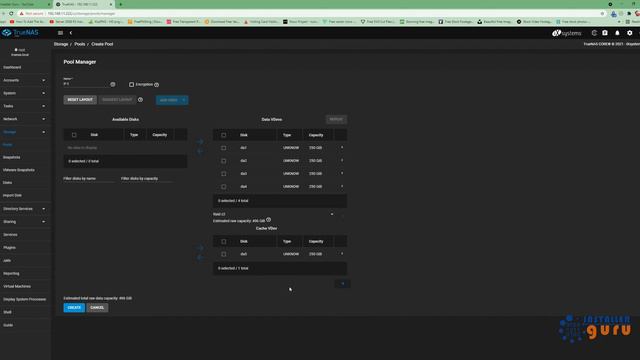Image resolution: width=640 pixels, height=360 pixels.
Task: Move disks right to Data VDevs arrow
Action: click(200, 142)
